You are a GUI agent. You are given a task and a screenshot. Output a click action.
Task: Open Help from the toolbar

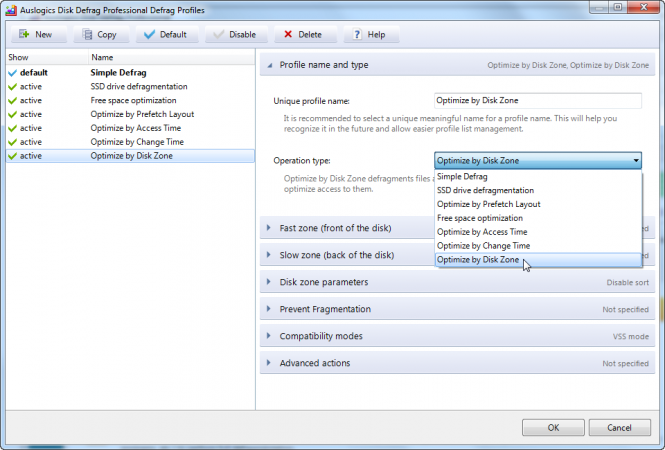(x=371, y=34)
